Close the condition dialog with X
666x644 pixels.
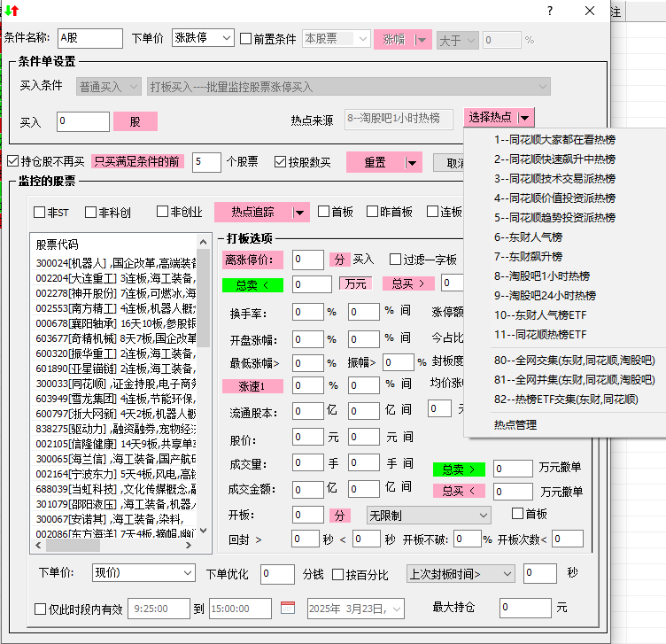(x=591, y=11)
